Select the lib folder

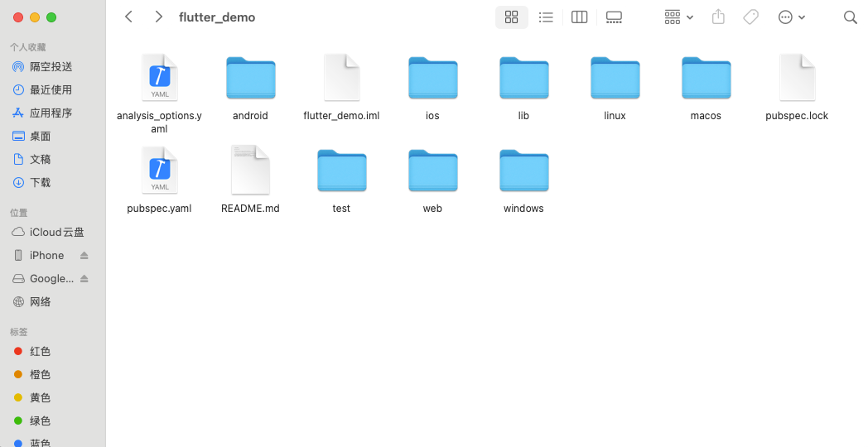(x=523, y=78)
